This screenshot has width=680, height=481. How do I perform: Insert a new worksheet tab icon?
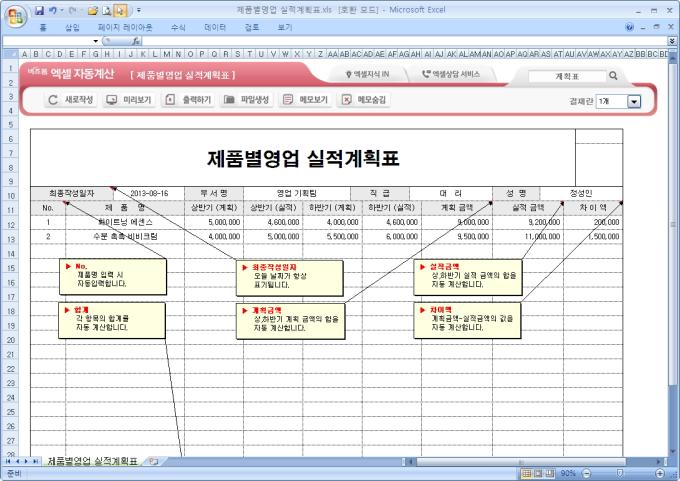[153, 461]
